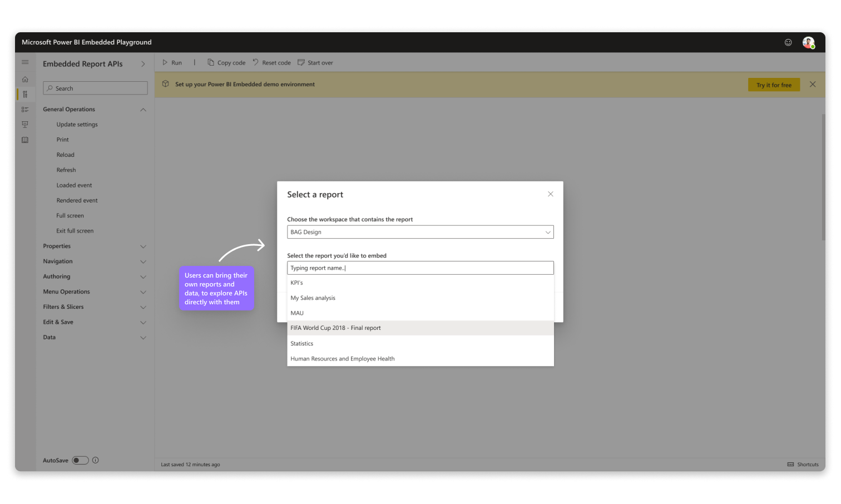Viewport: 841px width, 504px height.
Task: Select the Statistics report option
Action: (x=420, y=343)
